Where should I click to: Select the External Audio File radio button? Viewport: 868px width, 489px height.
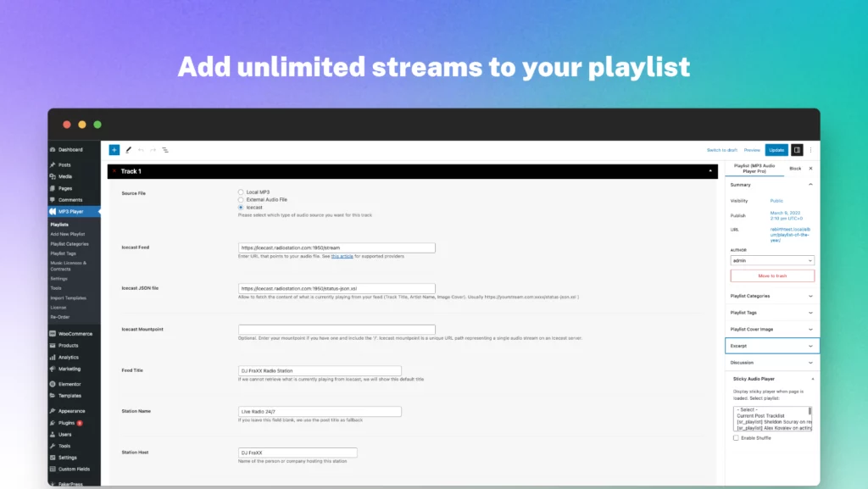(x=241, y=200)
